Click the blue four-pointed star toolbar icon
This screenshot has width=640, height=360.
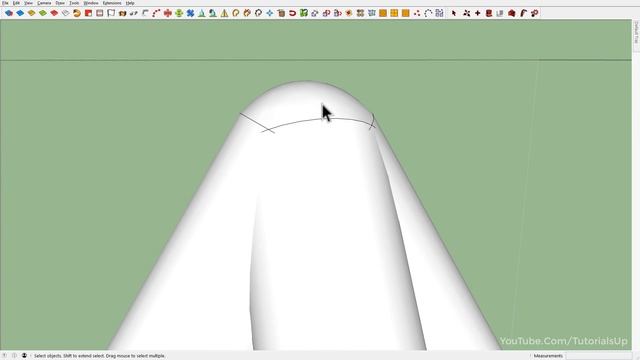click(x=270, y=13)
